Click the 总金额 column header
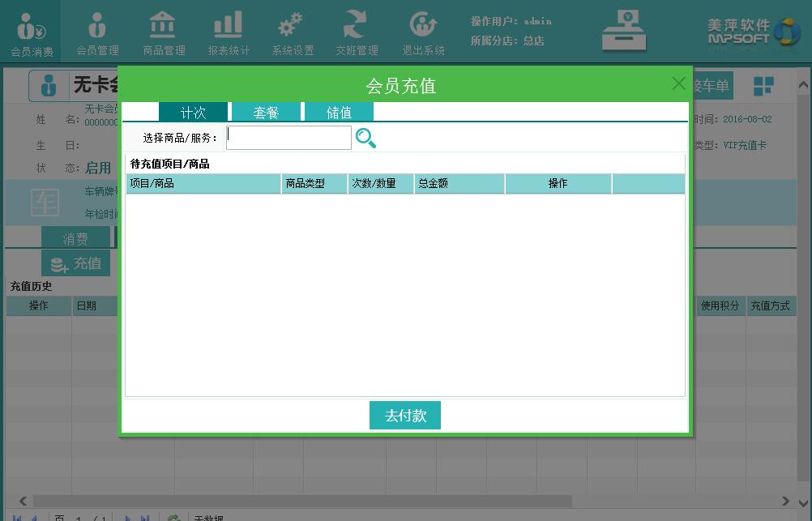The image size is (812, 521). click(459, 184)
